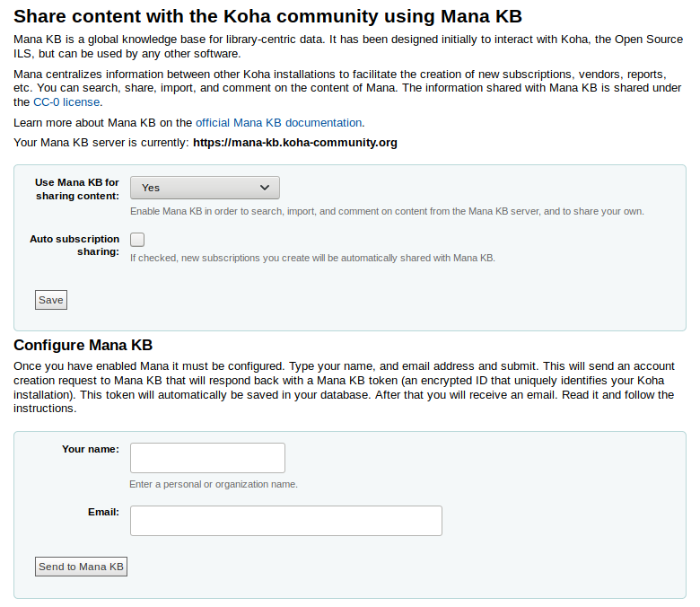Click the 'Share content with the Koha community' heading

pos(267,16)
